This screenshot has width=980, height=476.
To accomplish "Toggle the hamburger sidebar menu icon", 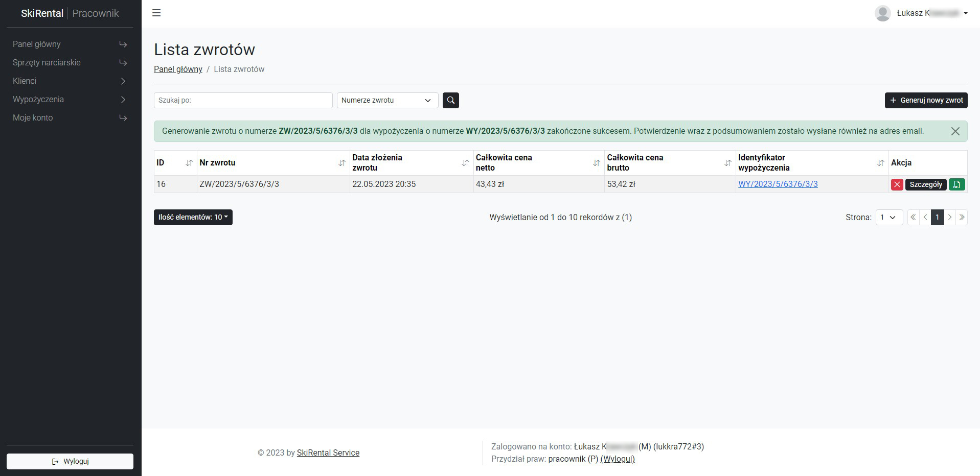I will click(156, 13).
